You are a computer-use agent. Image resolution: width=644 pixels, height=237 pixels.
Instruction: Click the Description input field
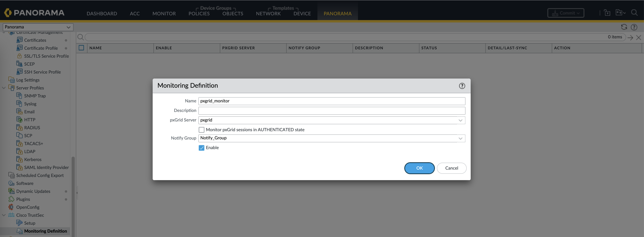[x=332, y=111]
